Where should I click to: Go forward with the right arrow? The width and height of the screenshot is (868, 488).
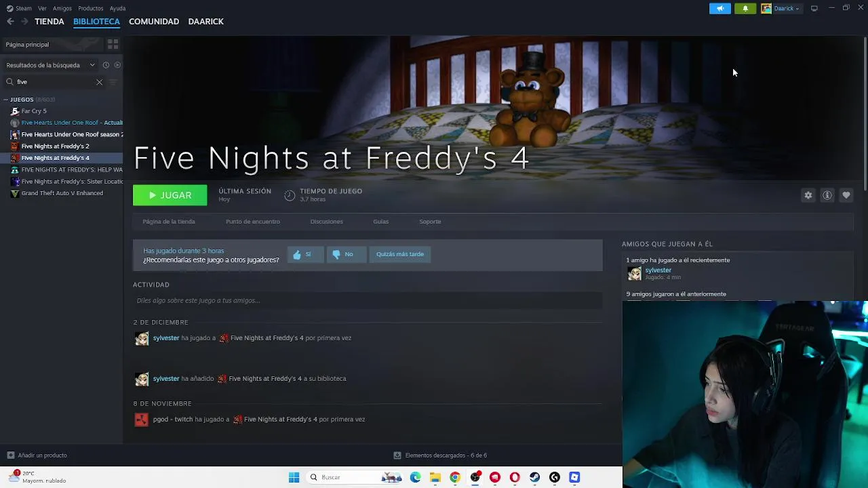[24, 22]
